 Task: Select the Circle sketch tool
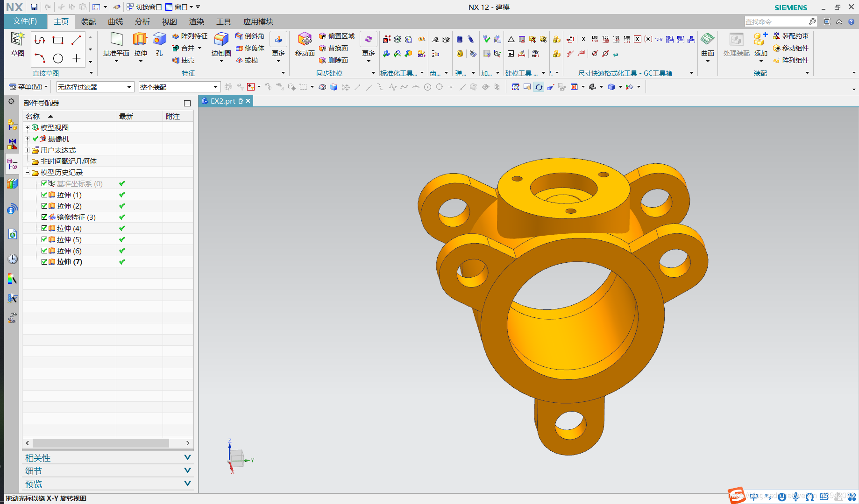click(x=58, y=58)
